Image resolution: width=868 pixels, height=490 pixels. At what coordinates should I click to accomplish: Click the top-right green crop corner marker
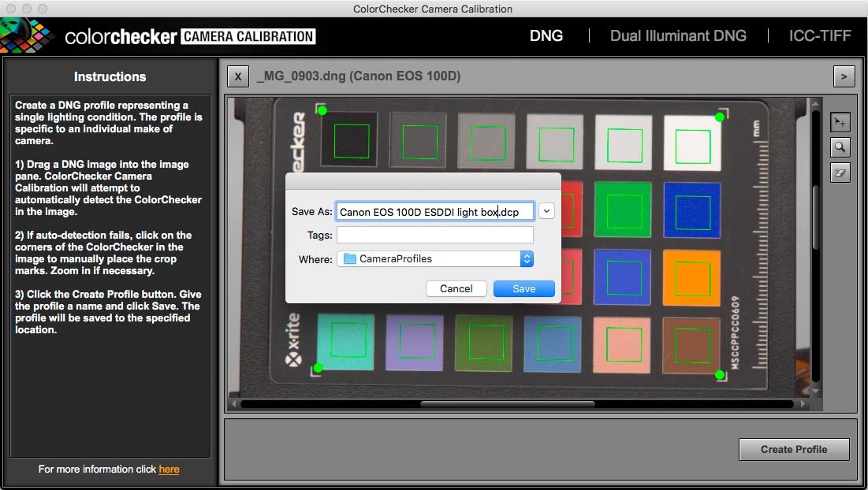click(720, 117)
